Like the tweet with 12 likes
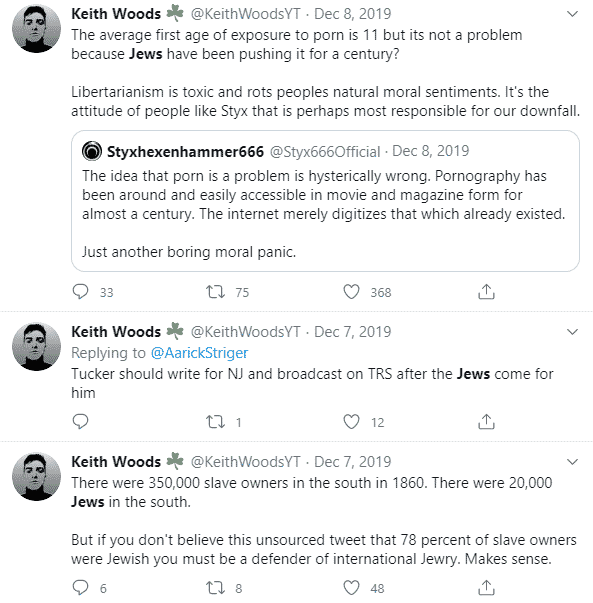The height and width of the screenshot is (603, 593). point(351,422)
